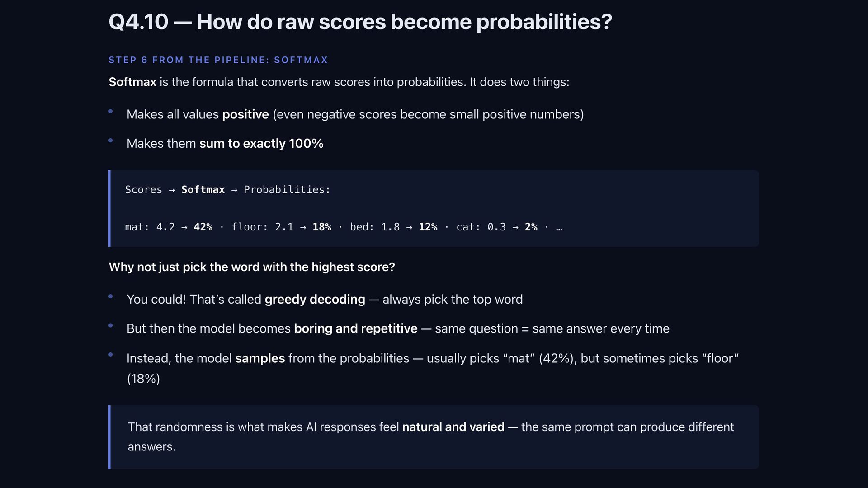Viewport: 868px width, 488px height.
Task: Click the bold 'Softmax' in the code block
Action: [203, 190]
